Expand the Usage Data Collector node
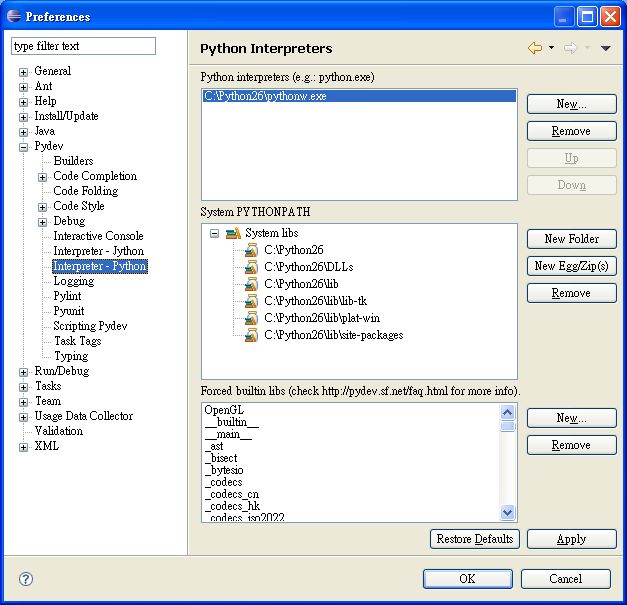The height and width of the screenshot is (605, 627). click(x=23, y=417)
